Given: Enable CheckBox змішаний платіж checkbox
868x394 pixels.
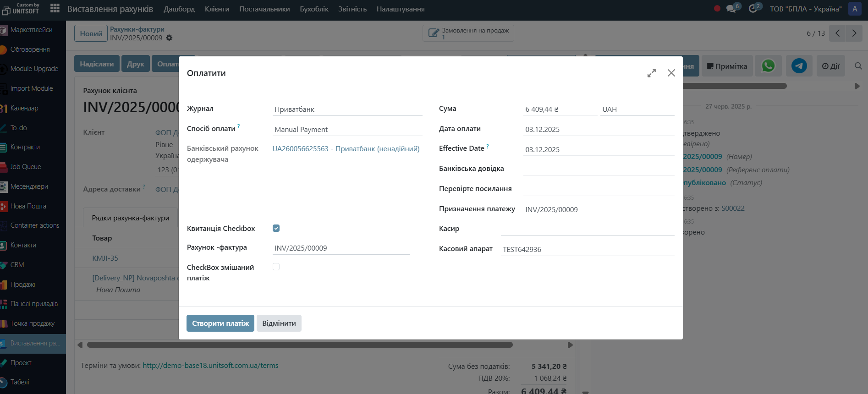Looking at the screenshot, I should [x=276, y=267].
